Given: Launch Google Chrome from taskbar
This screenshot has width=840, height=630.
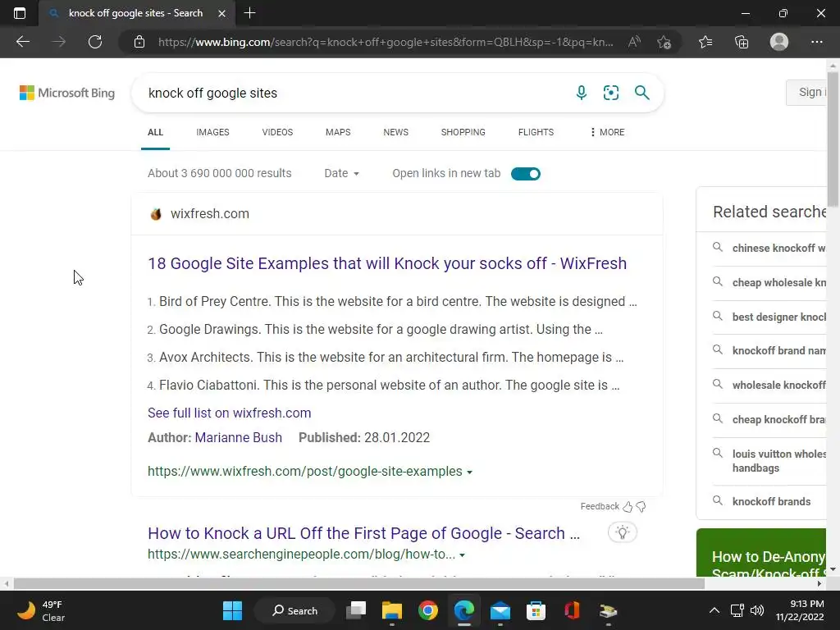Looking at the screenshot, I should coord(428,610).
